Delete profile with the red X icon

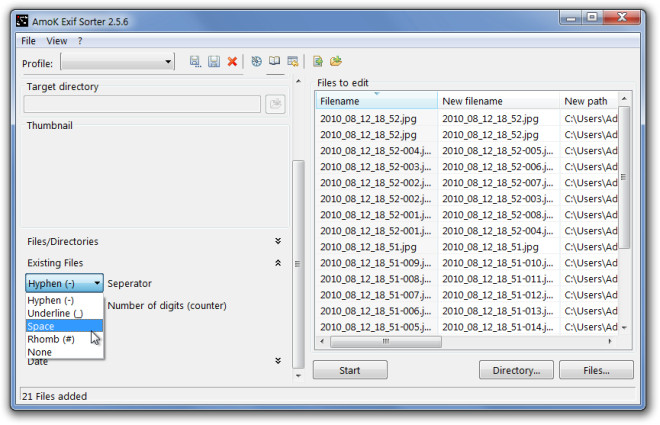pyautogui.click(x=232, y=62)
